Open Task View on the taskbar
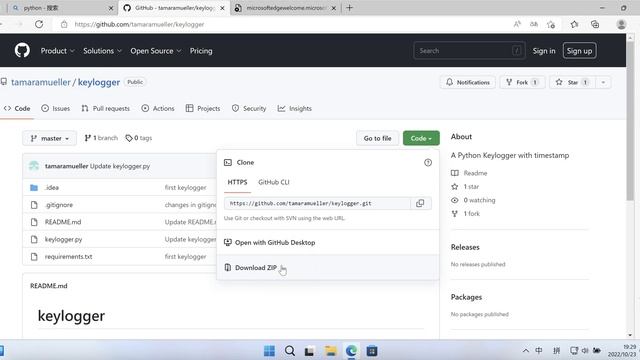 [310, 351]
